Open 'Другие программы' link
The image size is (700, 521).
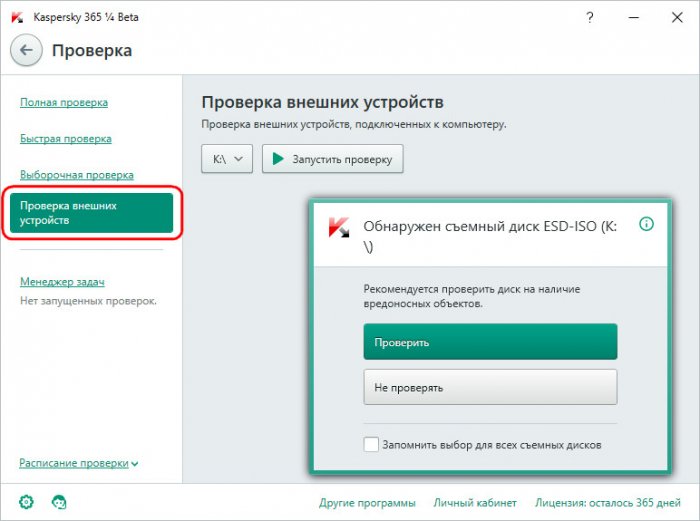(367, 503)
